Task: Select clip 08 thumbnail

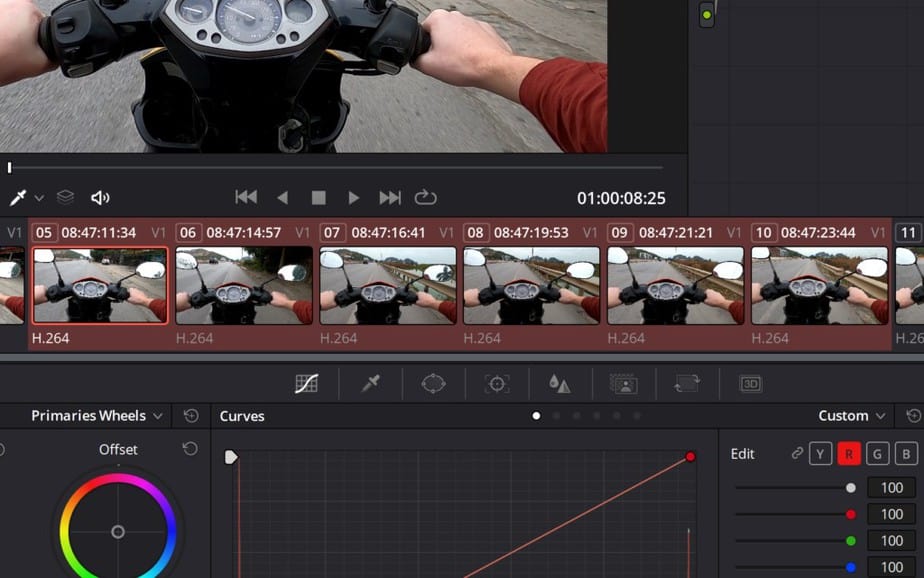Action: [532, 286]
